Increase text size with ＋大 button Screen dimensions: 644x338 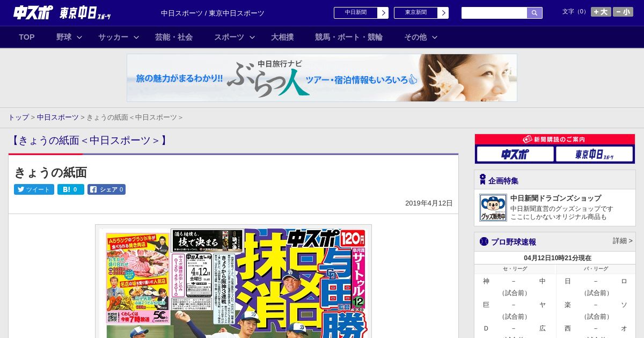(601, 12)
